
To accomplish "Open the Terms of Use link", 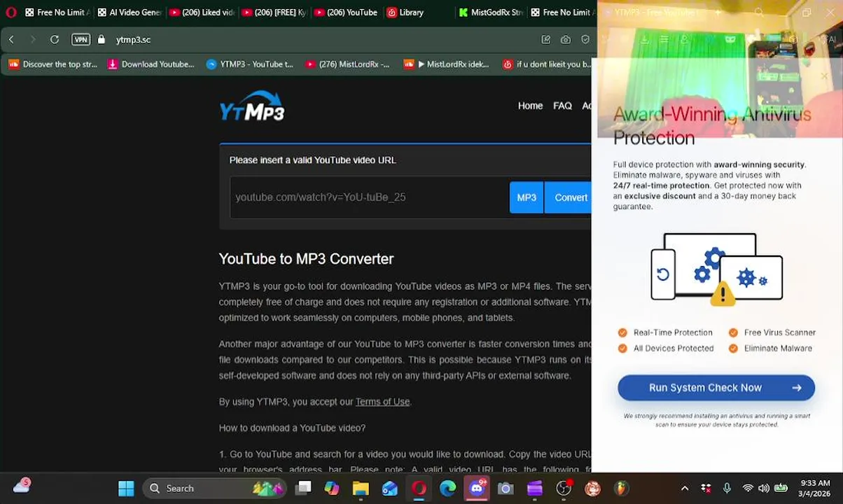I will coord(382,402).
